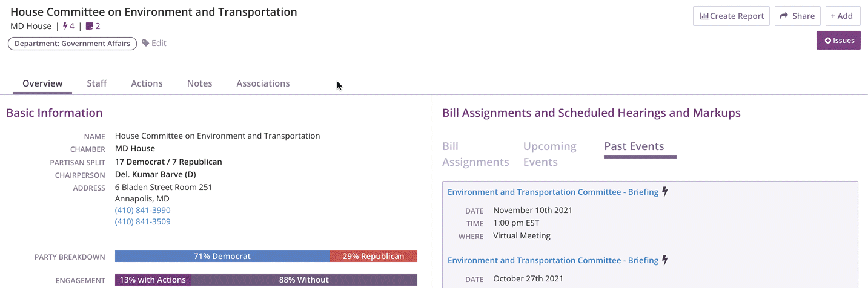868x288 pixels.
Task: Click the lightning bolt actions count icon
Action: point(65,26)
